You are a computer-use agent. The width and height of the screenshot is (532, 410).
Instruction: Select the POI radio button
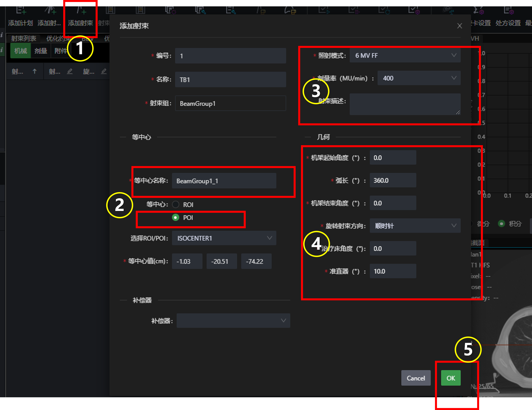176,217
